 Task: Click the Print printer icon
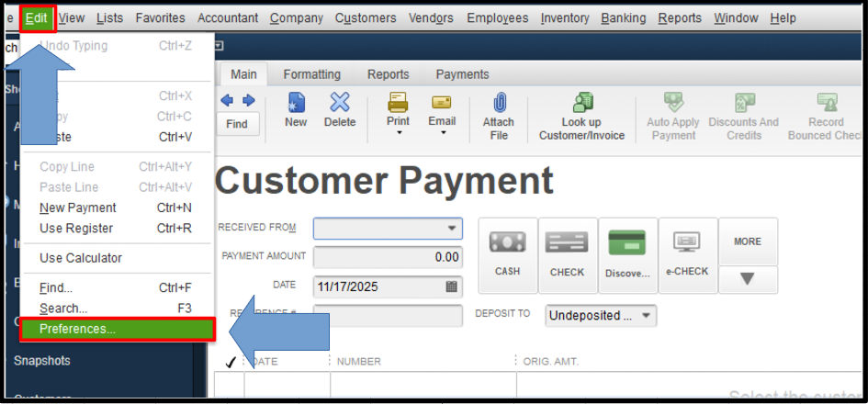tap(398, 102)
